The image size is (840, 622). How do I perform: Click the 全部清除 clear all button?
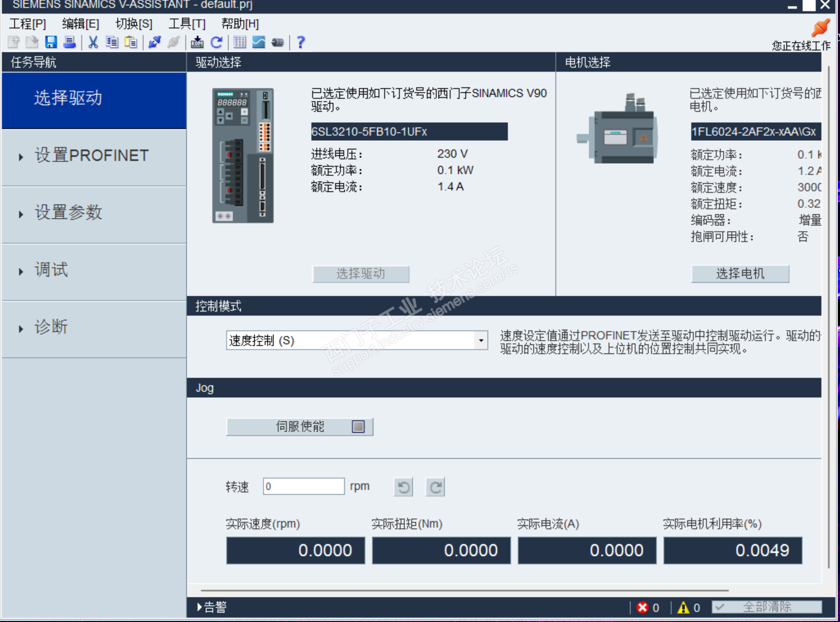coord(767,607)
